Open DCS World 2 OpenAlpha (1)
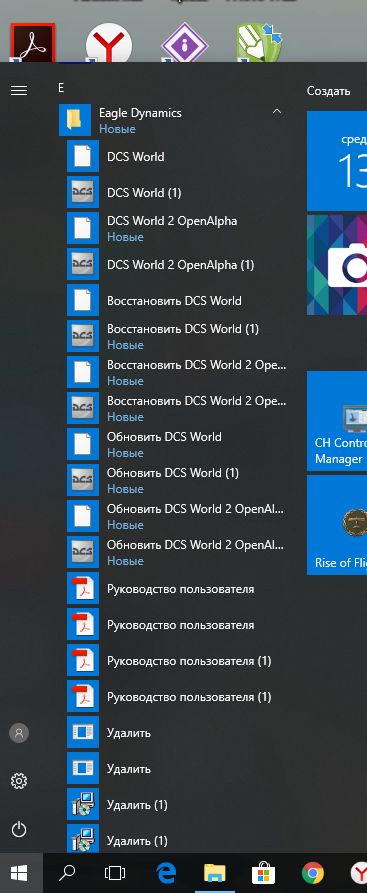This screenshot has width=367, height=893. pos(177,264)
